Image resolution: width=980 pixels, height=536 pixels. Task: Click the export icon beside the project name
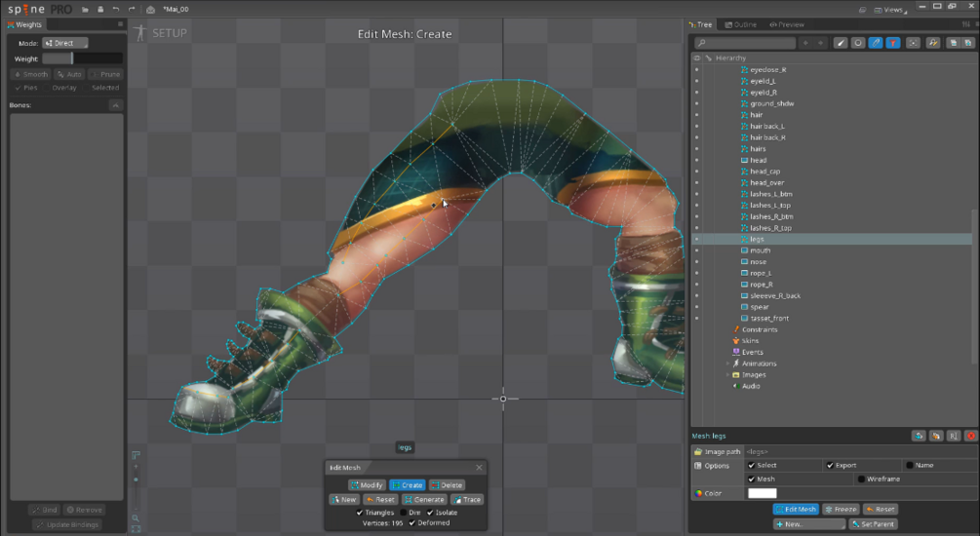pos(150,10)
